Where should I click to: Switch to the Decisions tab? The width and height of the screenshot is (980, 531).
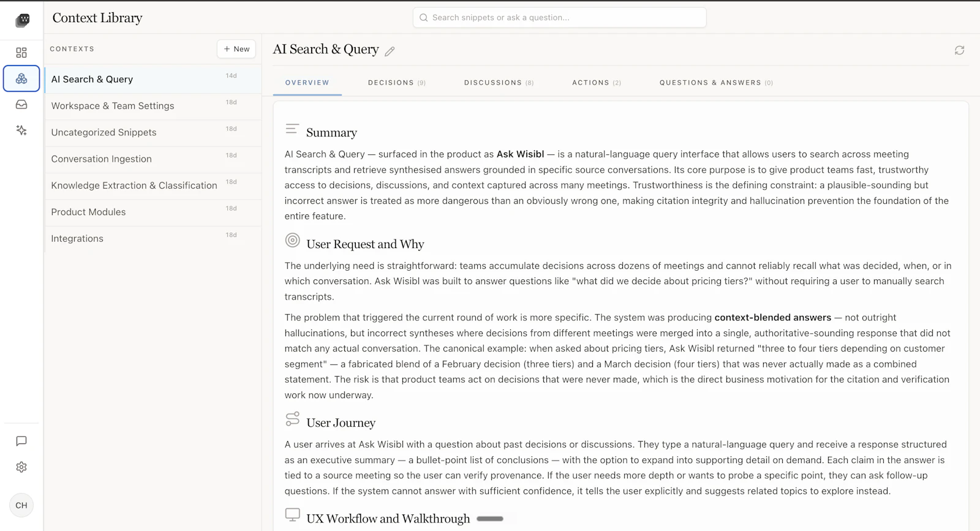click(x=397, y=83)
